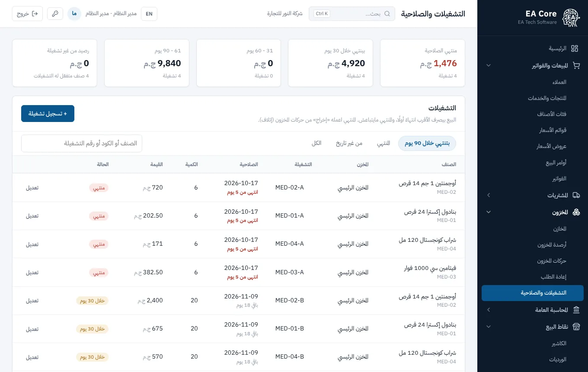The height and width of the screenshot is (372, 588).
Task: Click the منتهي الصلاحية 1,476 summary card
Action: (x=422, y=63)
